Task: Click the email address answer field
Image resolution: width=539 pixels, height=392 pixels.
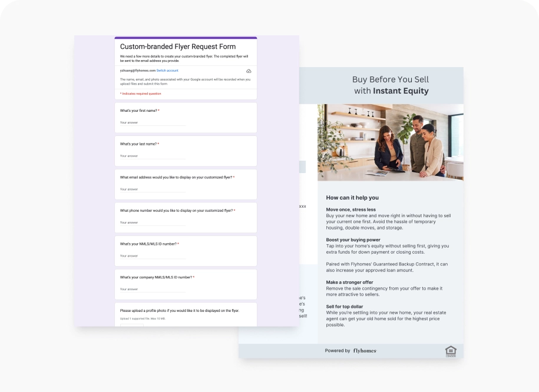Action: pyautogui.click(x=153, y=190)
